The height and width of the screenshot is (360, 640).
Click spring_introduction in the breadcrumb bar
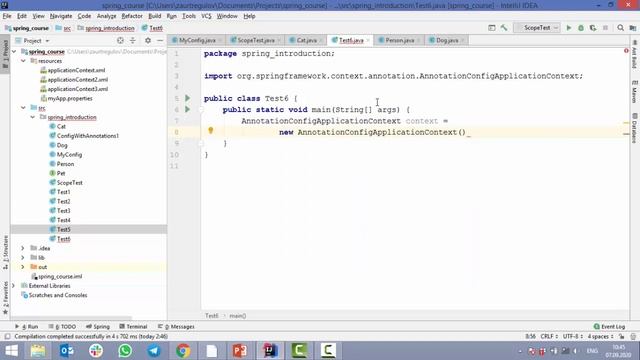(110, 28)
